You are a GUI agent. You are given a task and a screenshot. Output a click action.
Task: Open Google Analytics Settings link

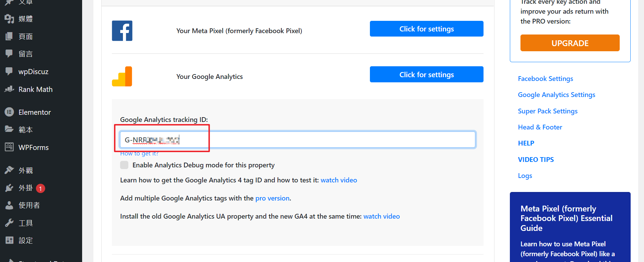(556, 95)
